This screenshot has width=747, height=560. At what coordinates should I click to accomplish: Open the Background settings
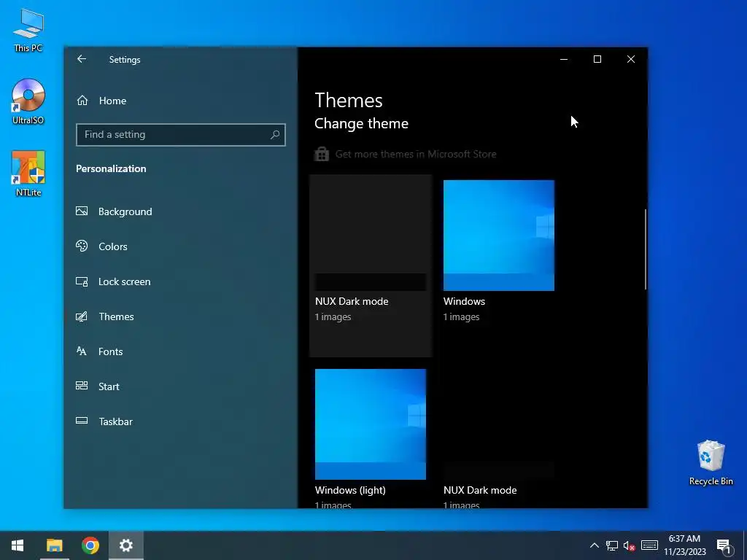(181, 211)
